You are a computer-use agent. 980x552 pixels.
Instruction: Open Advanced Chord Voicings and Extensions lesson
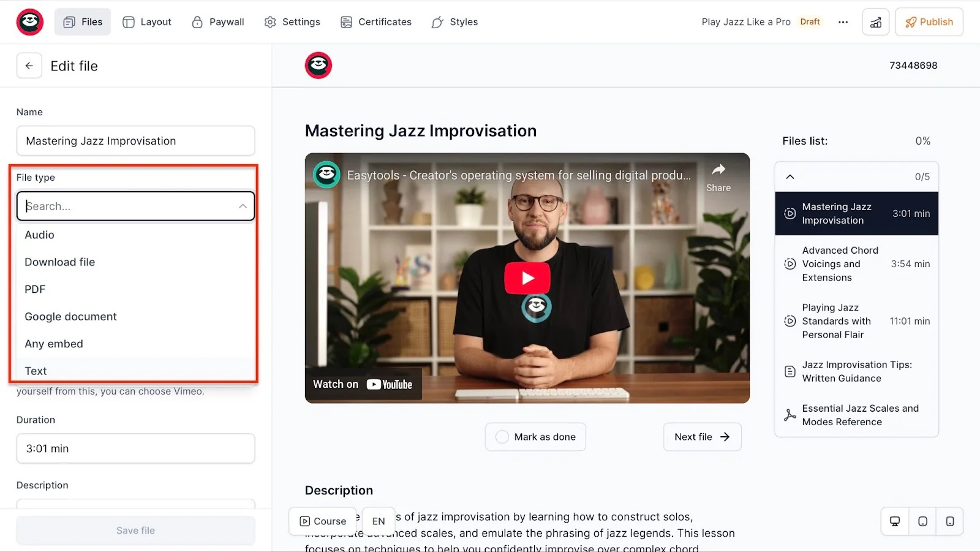coord(857,264)
